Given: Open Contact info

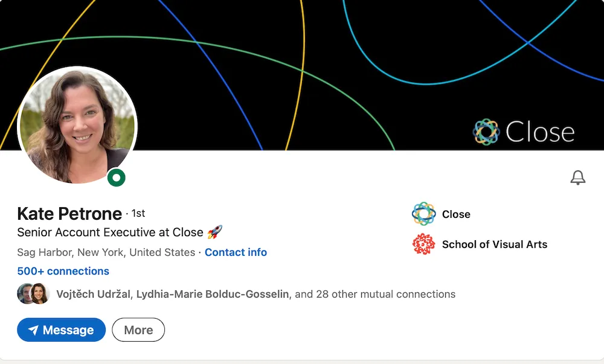Looking at the screenshot, I should (x=236, y=252).
